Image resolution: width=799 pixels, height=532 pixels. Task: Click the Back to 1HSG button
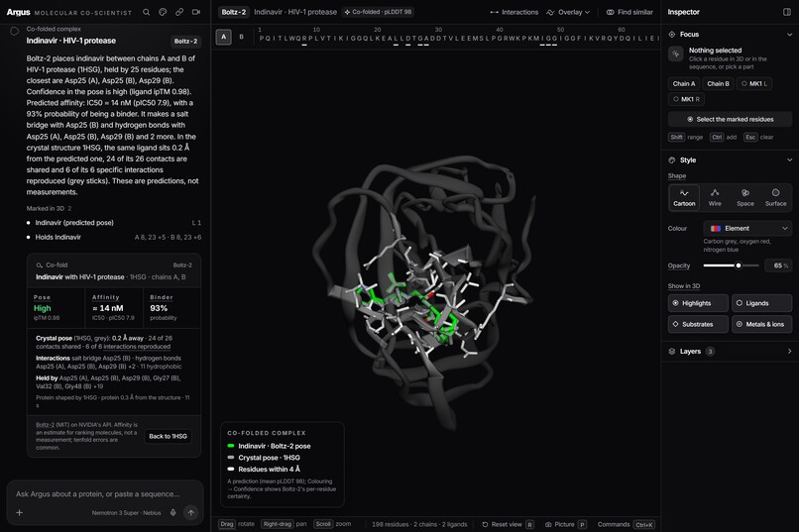coord(168,436)
